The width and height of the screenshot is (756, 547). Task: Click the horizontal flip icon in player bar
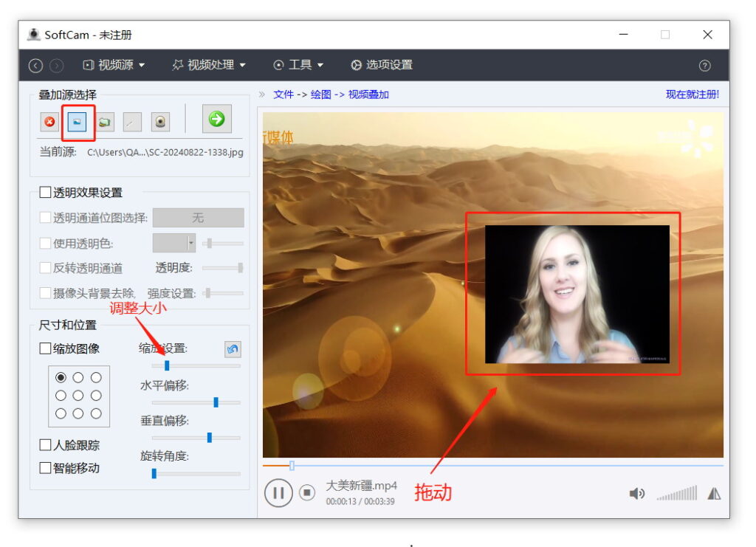pyautogui.click(x=715, y=492)
